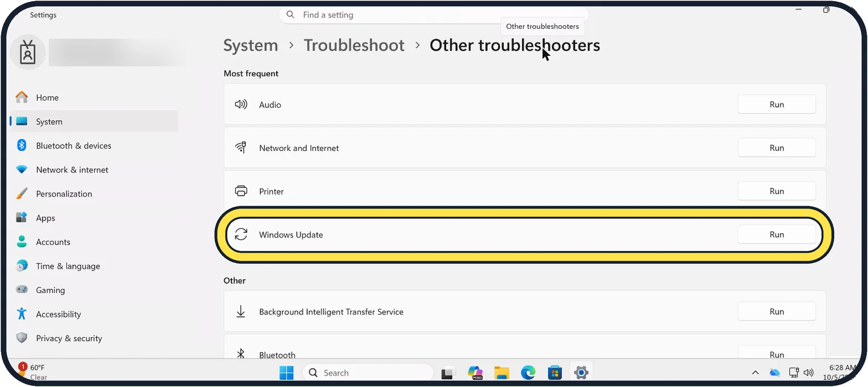Open Personalization settings
The width and height of the screenshot is (868, 387).
click(94, 193)
